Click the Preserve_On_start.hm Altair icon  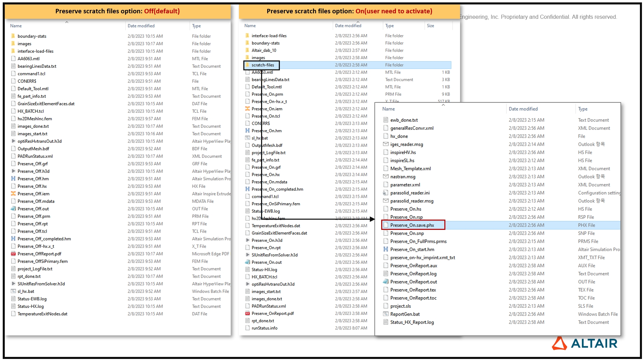pos(386,249)
